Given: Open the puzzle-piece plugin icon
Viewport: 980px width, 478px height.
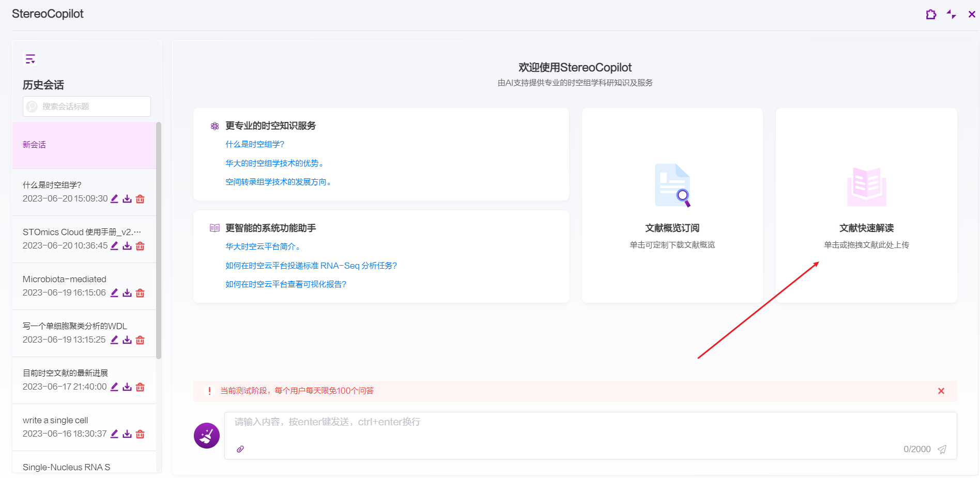Looking at the screenshot, I should tap(931, 14).
